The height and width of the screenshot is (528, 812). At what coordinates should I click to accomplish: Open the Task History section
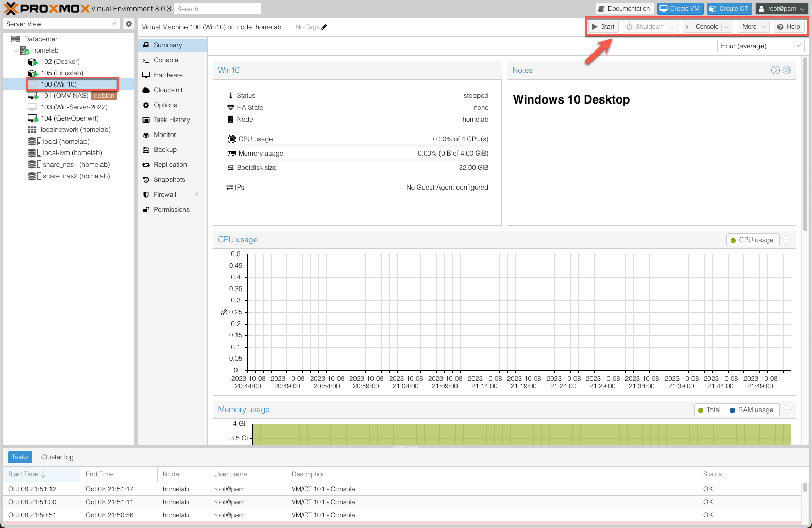click(x=172, y=120)
